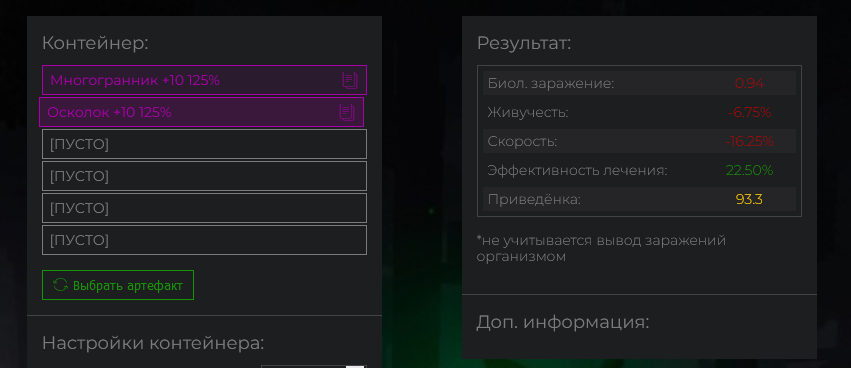Select the Многогранник +10 125% artifact slot
This screenshot has width=851, height=368.
coord(204,80)
